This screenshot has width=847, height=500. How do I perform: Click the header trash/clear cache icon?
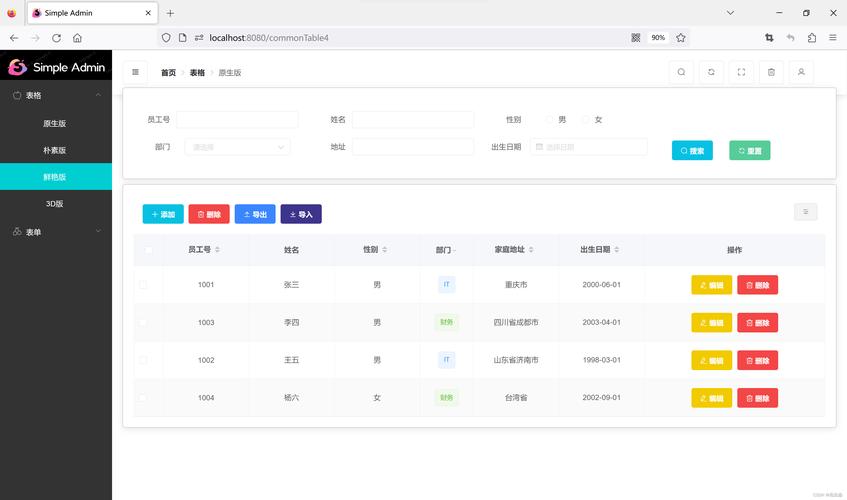771,72
